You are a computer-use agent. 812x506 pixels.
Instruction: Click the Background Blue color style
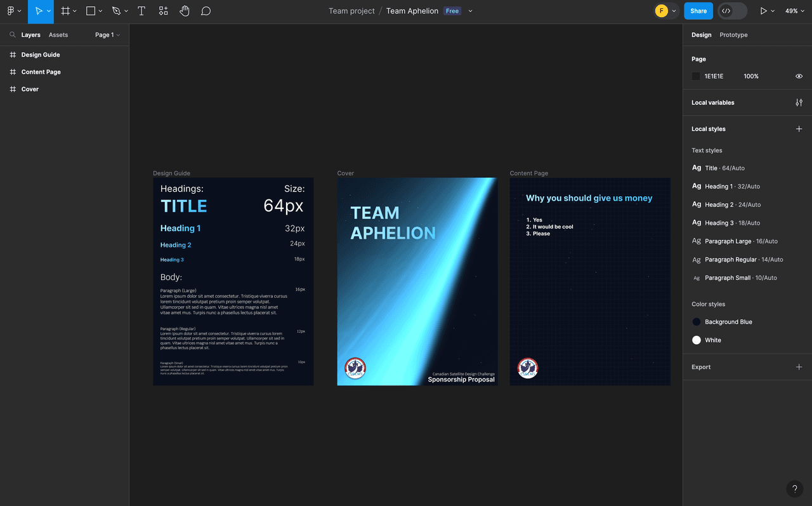[x=728, y=322]
